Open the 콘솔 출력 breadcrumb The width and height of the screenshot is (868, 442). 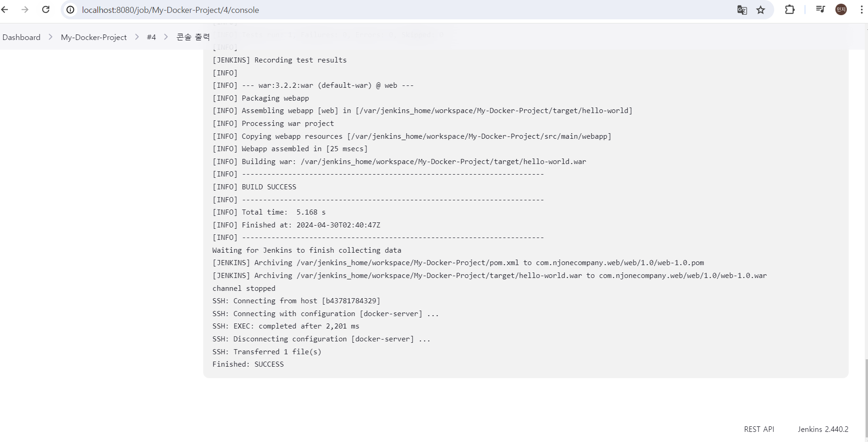point(193,37)
